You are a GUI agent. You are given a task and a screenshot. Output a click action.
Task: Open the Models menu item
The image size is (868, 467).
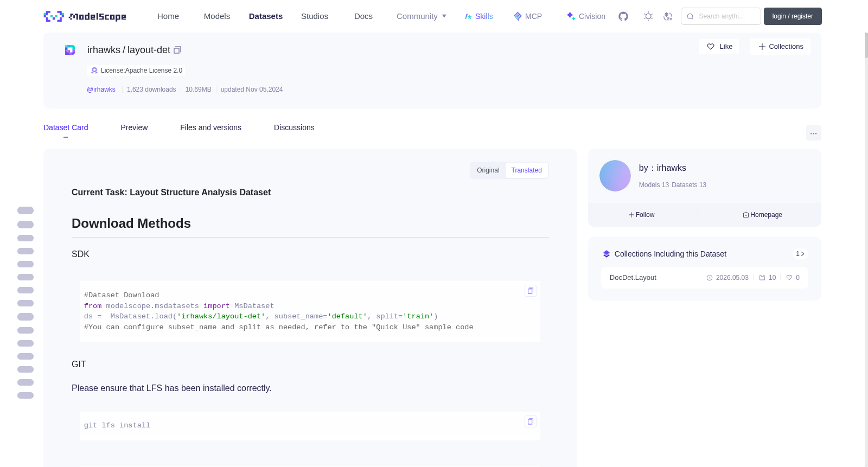coord(217,16)
